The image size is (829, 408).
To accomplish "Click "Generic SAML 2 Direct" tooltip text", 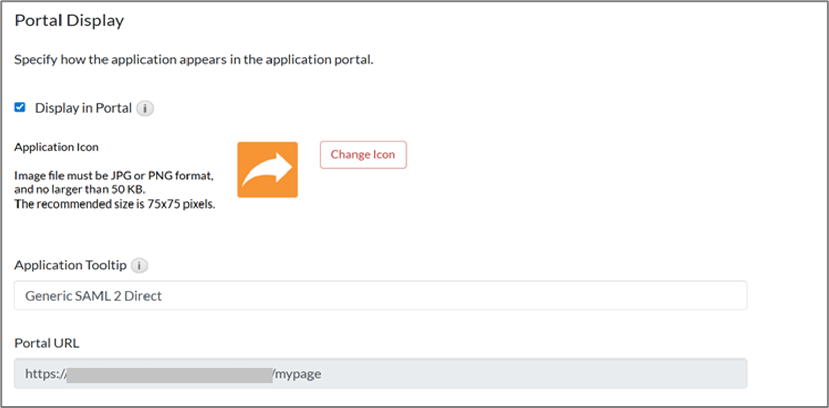I will click(92, 296).
